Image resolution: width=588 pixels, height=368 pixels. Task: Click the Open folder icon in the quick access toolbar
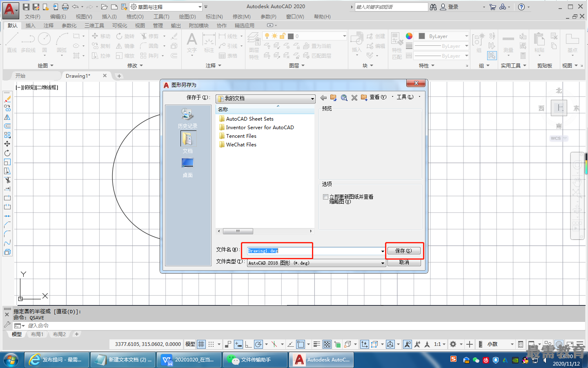coord(105,7)
